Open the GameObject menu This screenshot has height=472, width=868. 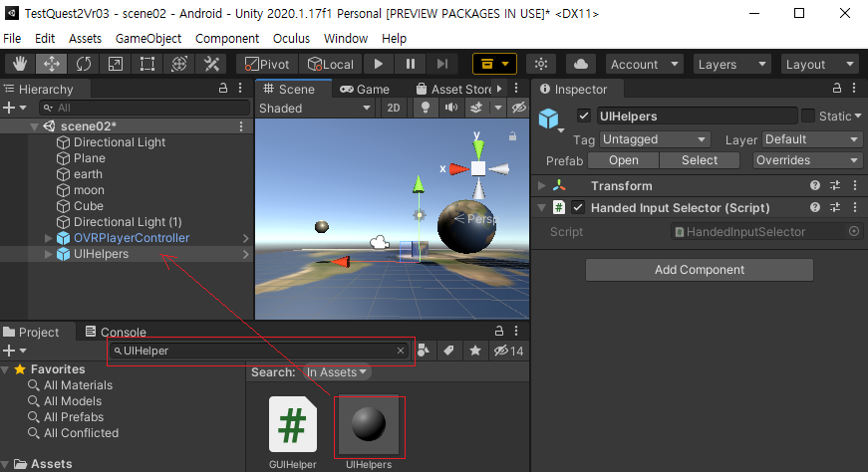148,38
